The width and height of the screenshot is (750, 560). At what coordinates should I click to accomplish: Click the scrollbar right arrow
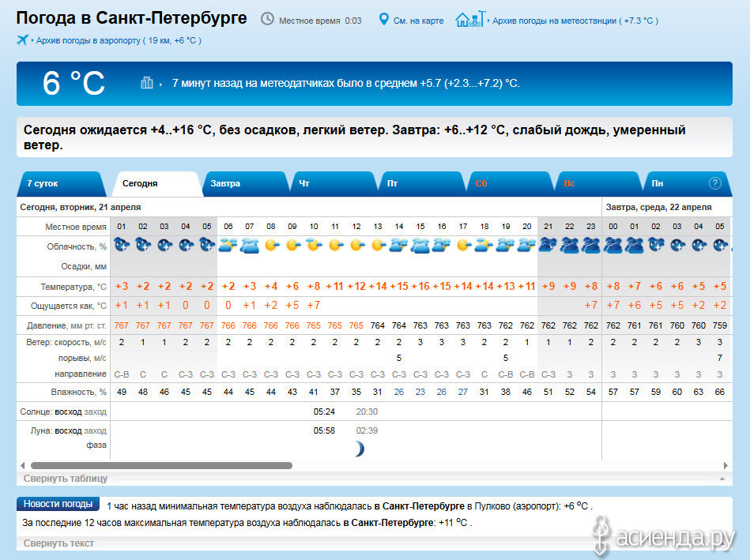(727, 465)
